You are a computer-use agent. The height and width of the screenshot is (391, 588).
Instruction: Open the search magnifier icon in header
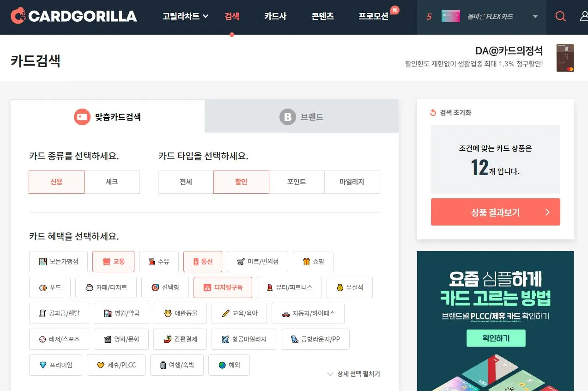coord(560,17)
